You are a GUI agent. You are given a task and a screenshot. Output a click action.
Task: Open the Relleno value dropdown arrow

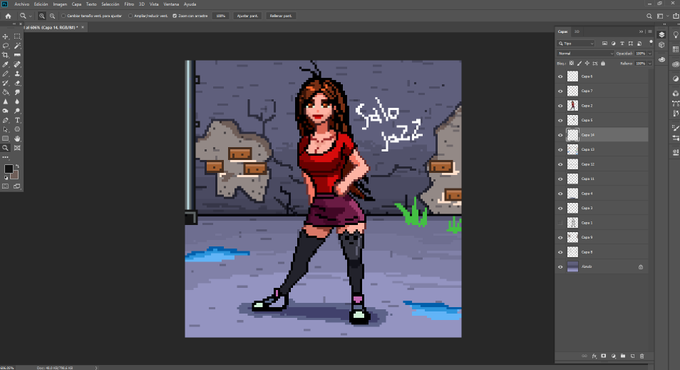649,63
